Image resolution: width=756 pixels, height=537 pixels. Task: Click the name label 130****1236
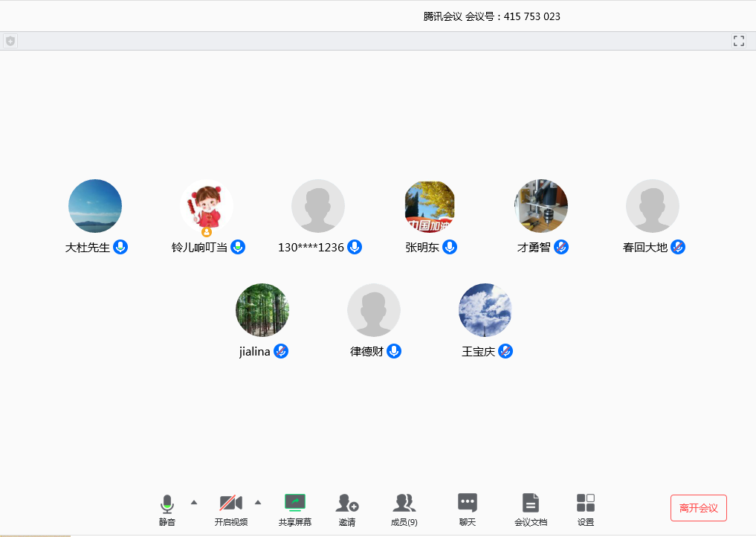coord(311,248)
